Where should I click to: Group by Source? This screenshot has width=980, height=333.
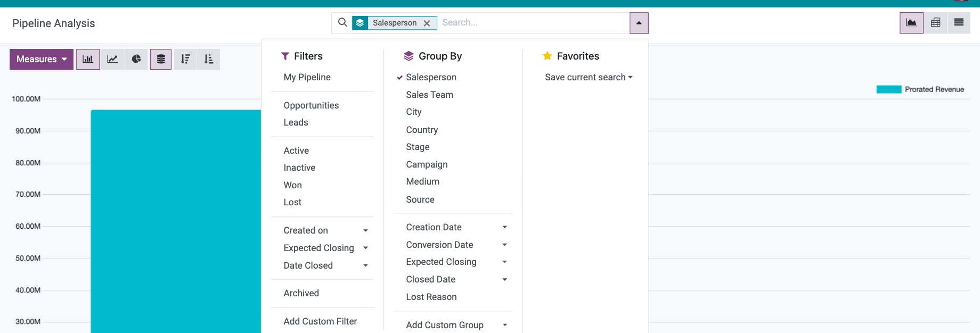click(x=420, y=199)
